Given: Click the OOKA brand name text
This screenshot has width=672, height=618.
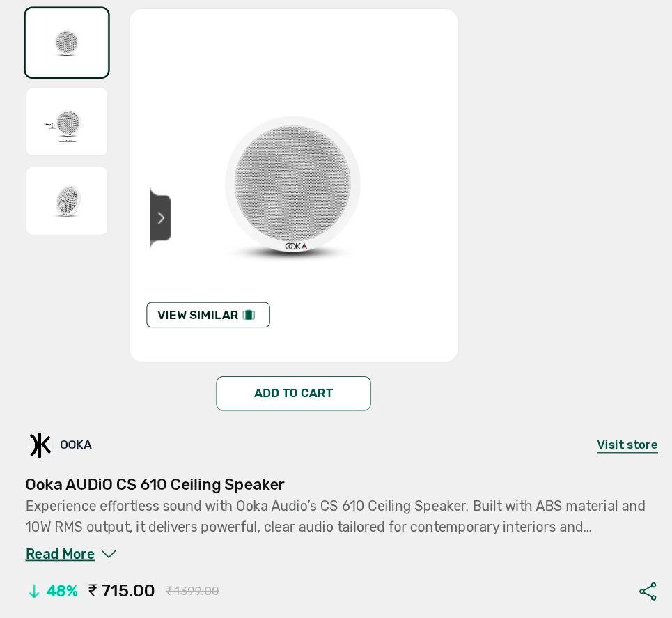Looking at the screenshot, I should point(76,445).
